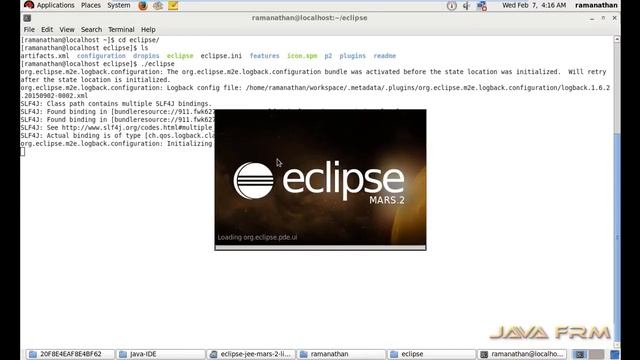Open the ramanathan user menu

tap(596, 5)
